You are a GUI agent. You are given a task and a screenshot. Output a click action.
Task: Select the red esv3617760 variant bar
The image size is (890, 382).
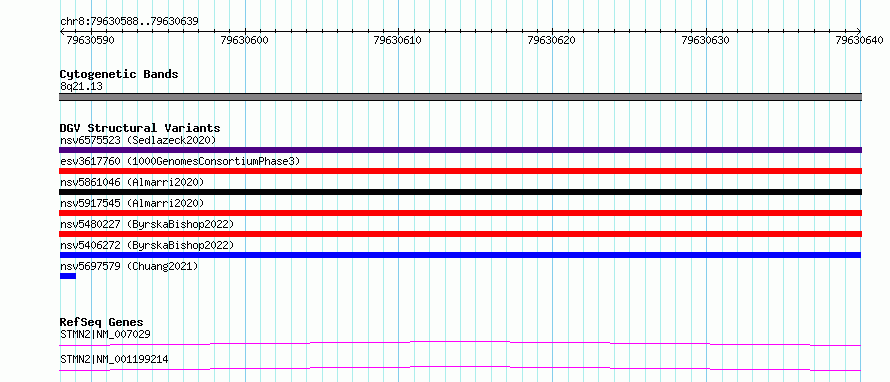pos(460,171)
